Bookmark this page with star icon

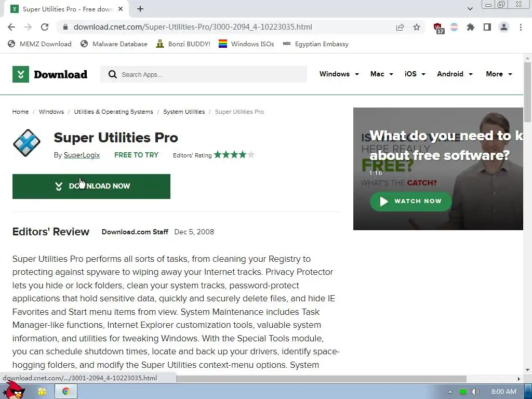(x=417, y=27)
